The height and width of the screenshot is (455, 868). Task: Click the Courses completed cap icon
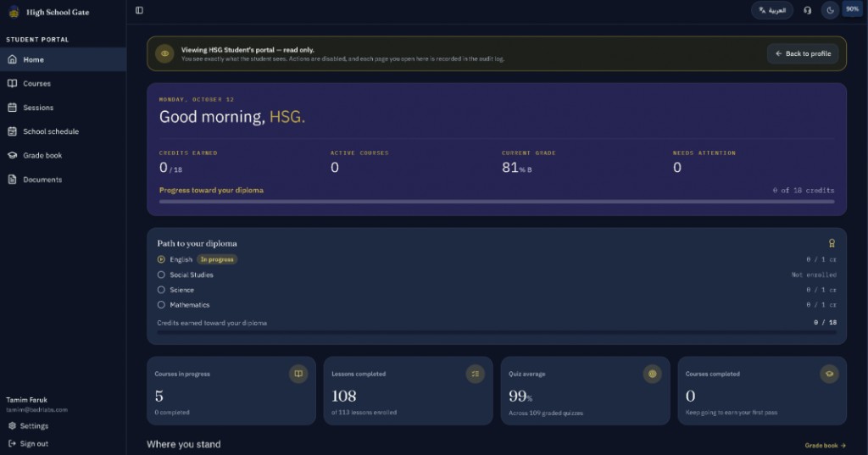tap(829, 374)
